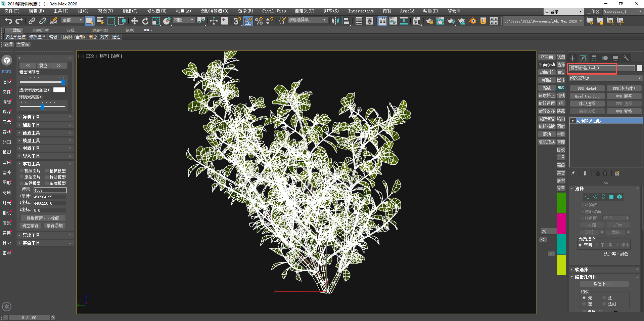The image size is (644, 321).
Task: Switch to the 自由形式 ribbon tab
Action: pos(41,31)
